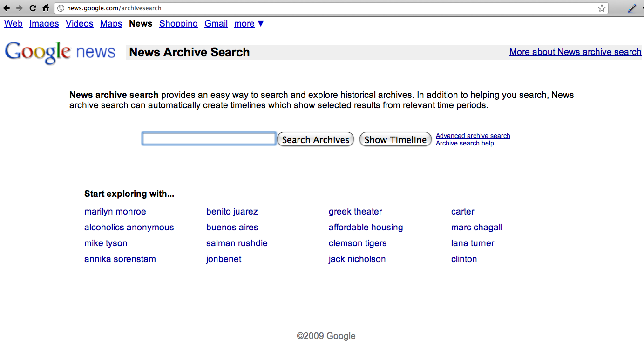Click the Show Timeline button
The height and width of the screenshot is (346, 644).
(x=395, y=139)
